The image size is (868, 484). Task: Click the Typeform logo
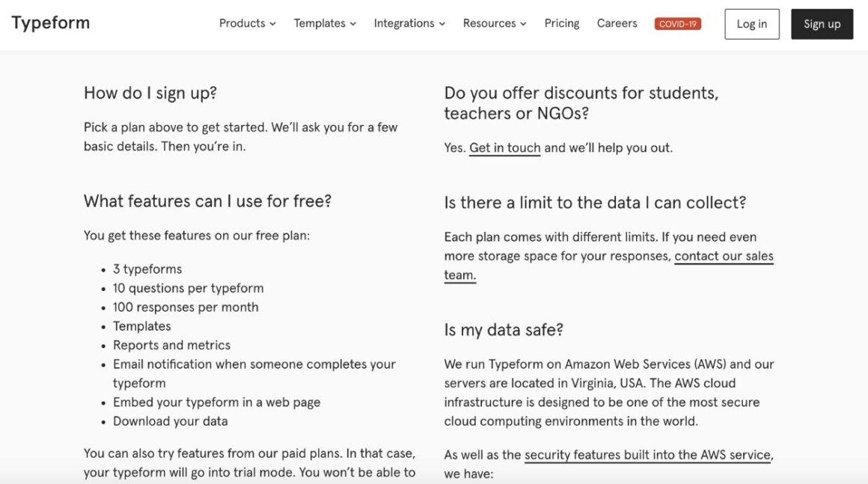tap(51, 23)
